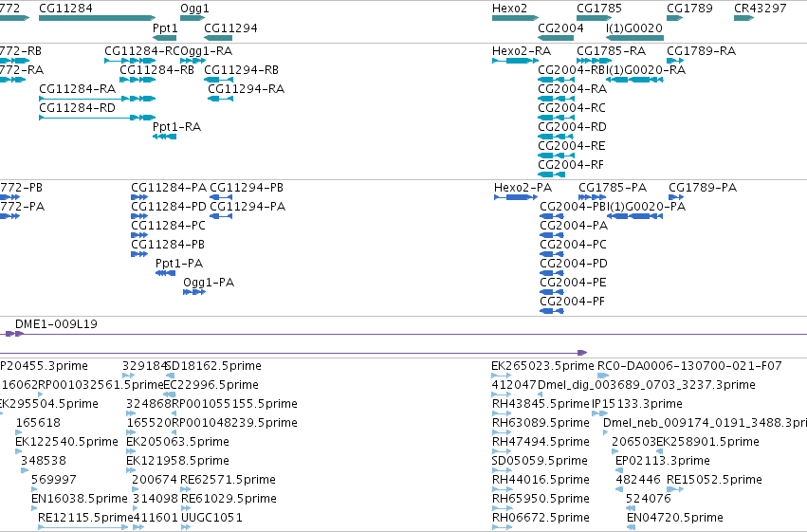Select transcript CG1785-RA

pyautogui.click(x=611, y=51)
